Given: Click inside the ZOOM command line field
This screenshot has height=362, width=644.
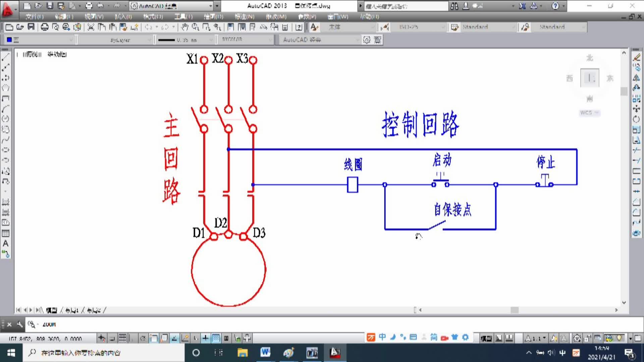Looking at the screenshot, I should 101,324.
